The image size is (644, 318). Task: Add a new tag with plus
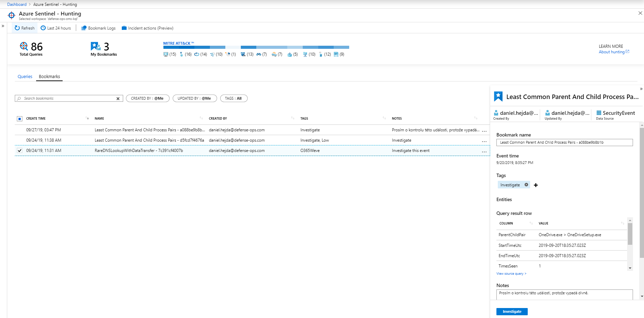click(536, 185)
